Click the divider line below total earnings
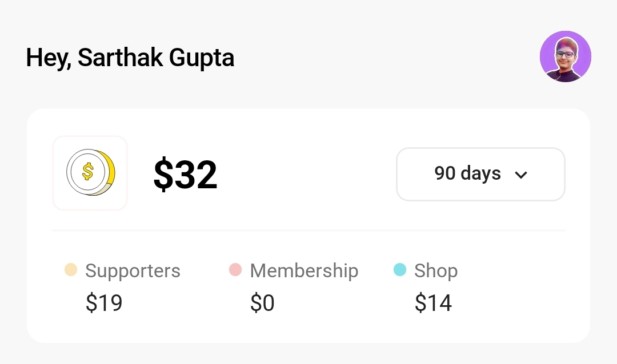The image size is (617, 364). pyautogui.click(x=308, y=230)
